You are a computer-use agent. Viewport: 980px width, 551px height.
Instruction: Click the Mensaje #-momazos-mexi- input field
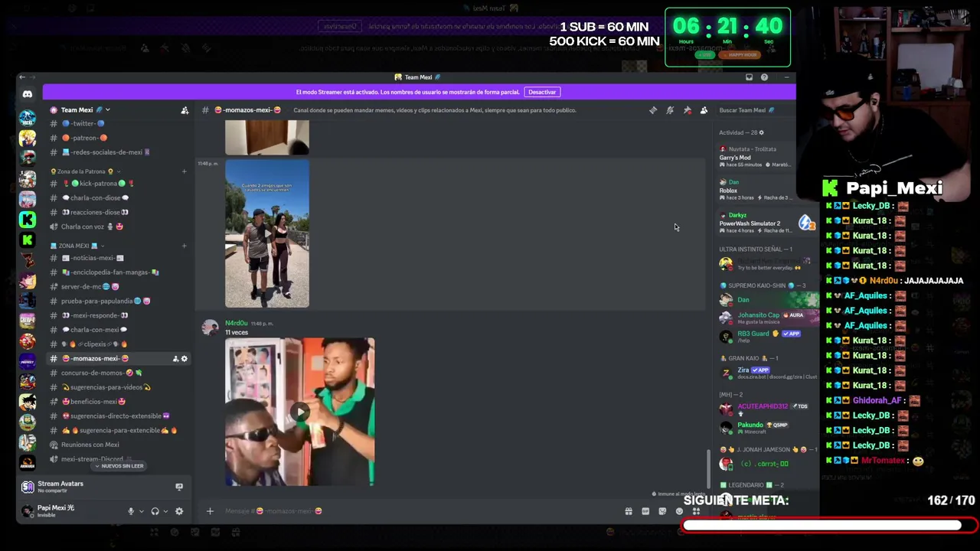[x=421, y=511]
